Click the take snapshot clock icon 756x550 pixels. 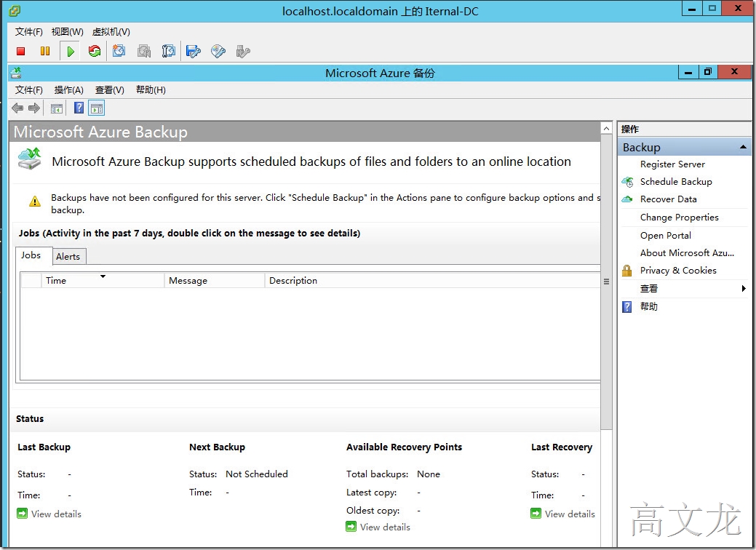(x=119, y=51)
